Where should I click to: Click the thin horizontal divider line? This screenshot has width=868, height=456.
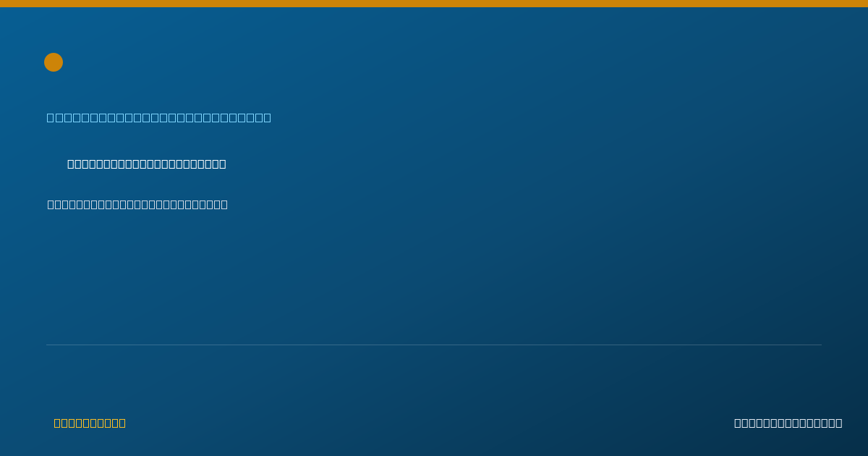click(434, 345)
